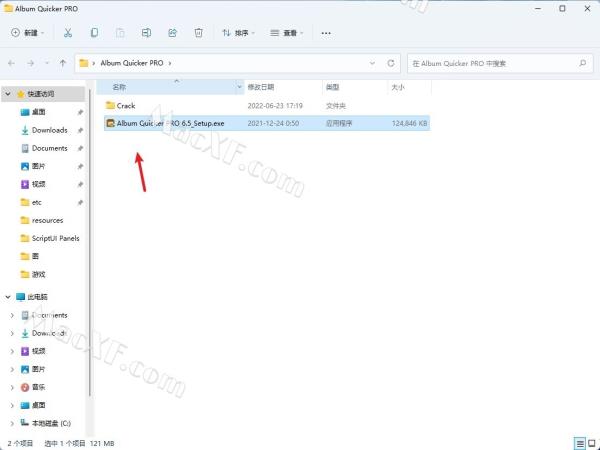Click 2 items count in status bar

[20, 443]
